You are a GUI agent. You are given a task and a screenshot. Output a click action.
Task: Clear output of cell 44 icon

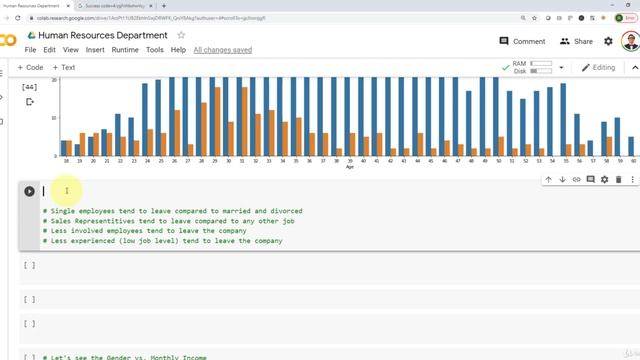[x=29, y=102]
